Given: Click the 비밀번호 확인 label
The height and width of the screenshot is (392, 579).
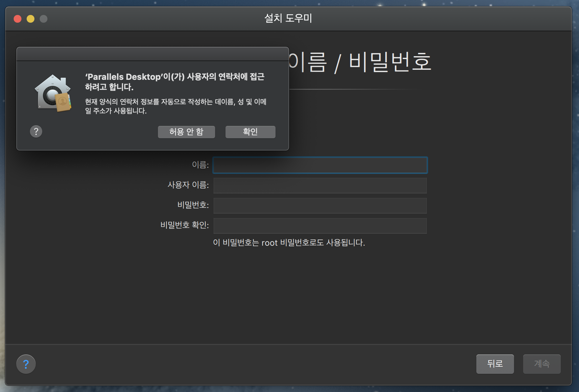Looking at the screenshot, I should (185, 225).
